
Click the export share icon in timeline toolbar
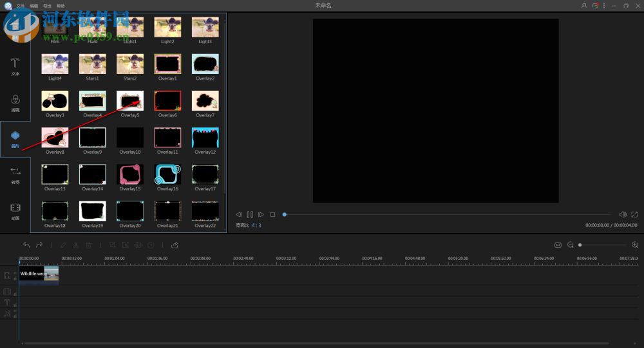pos(175,245)
